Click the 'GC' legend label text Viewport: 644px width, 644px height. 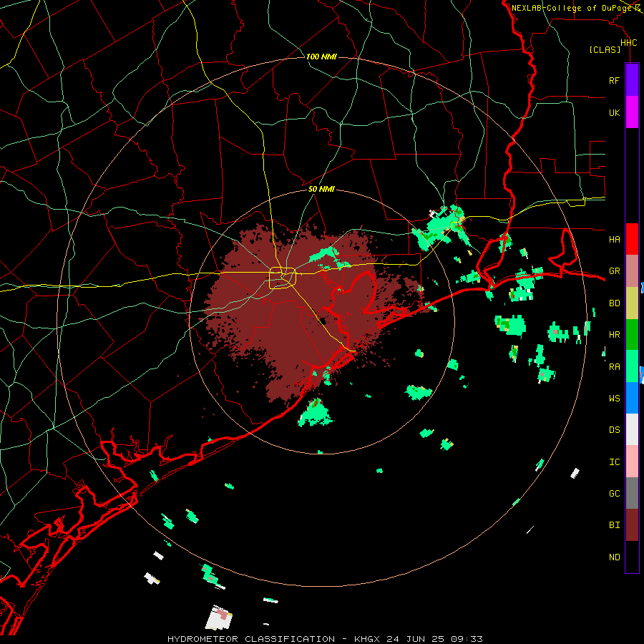click(614, 494)
